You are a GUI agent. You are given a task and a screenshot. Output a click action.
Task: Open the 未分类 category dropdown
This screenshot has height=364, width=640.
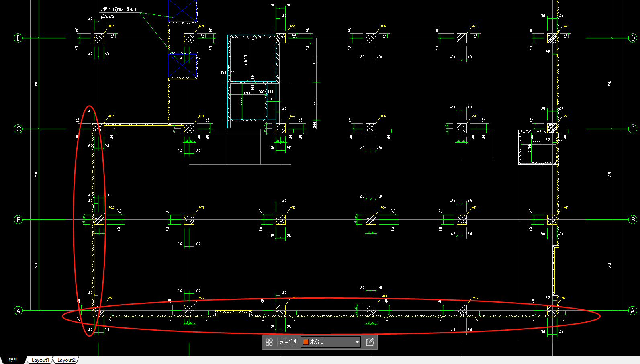click(331, 342)
